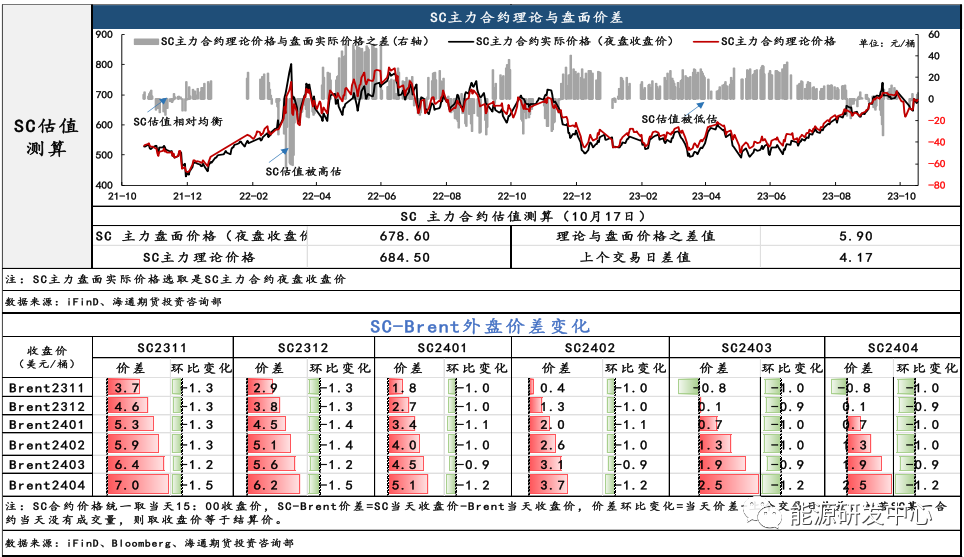The image size is (964, 557).
Task: Click the 收盘价（美元/桶）header cell
Action: click(x=47, y=357)
